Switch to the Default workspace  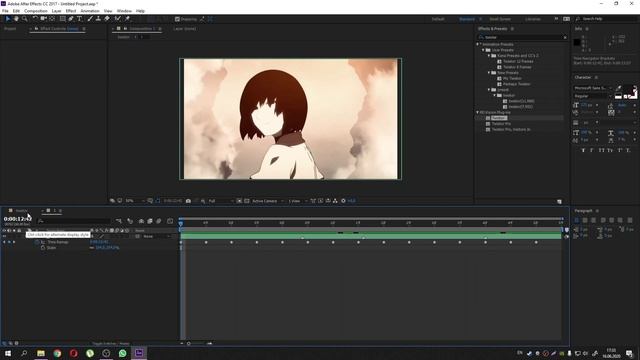tap(438, 19)
